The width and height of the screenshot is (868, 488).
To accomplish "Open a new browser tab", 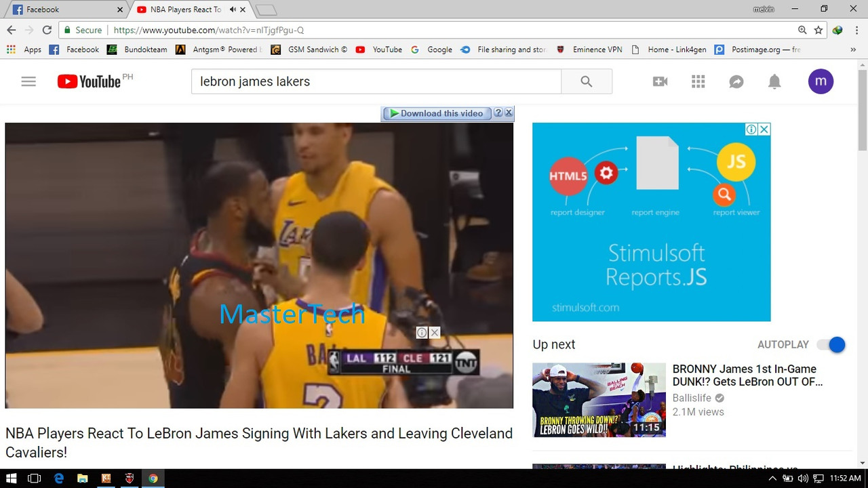I will coord(266,9).
